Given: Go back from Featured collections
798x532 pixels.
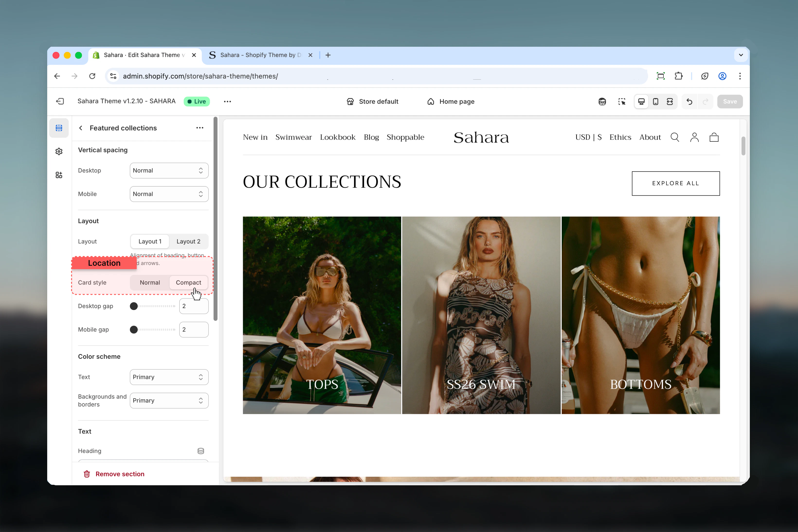Looking at the screenshot, I should pyautogui.click(x=81, y=128).
